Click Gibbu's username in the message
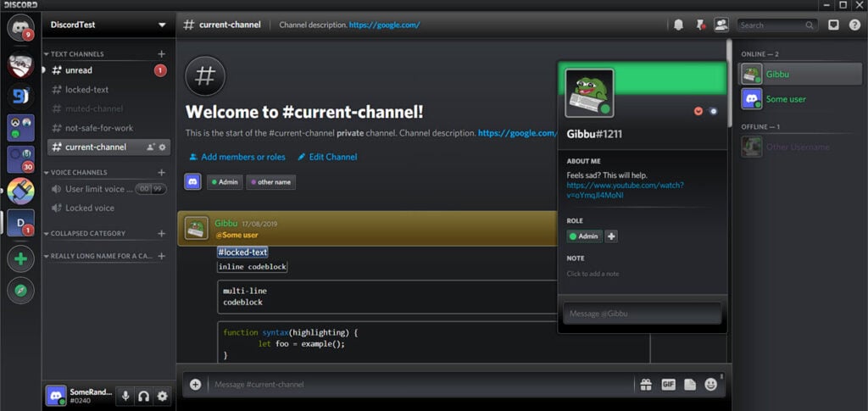This screenshot has height=411, width=868. pyautogui.click(x=225, y=224)
